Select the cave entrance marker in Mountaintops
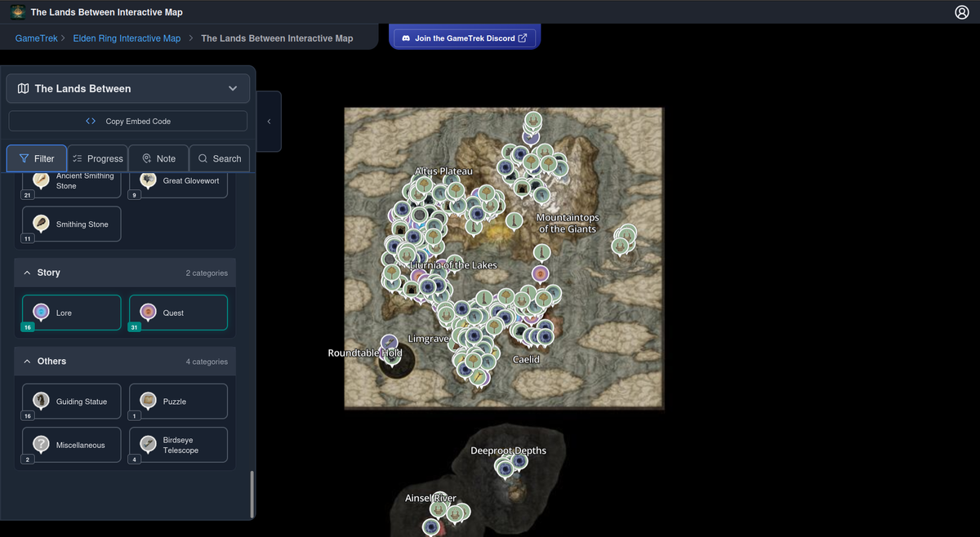The width and height of the screenshot is (980, 537). (x=522, y=189)
